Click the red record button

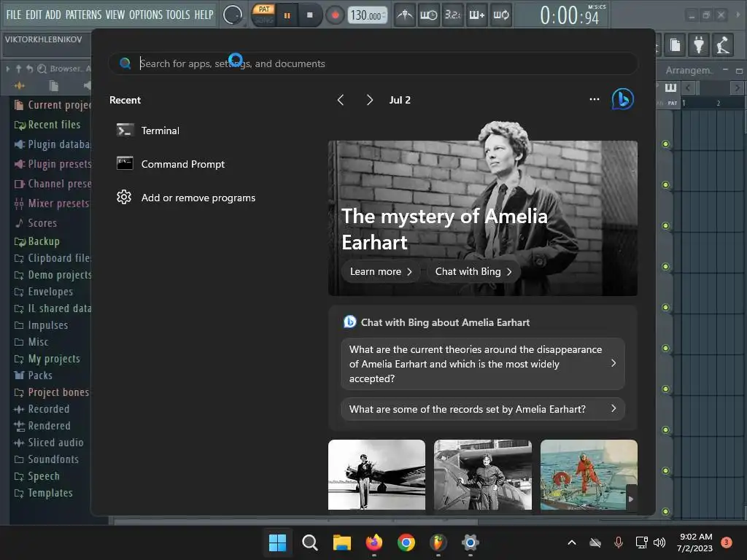click(335, 15)
